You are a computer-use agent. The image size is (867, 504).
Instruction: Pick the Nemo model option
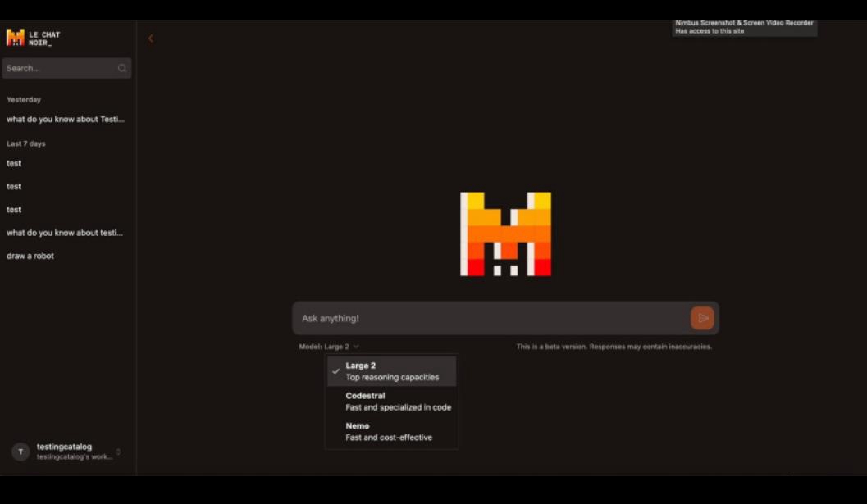391,432
